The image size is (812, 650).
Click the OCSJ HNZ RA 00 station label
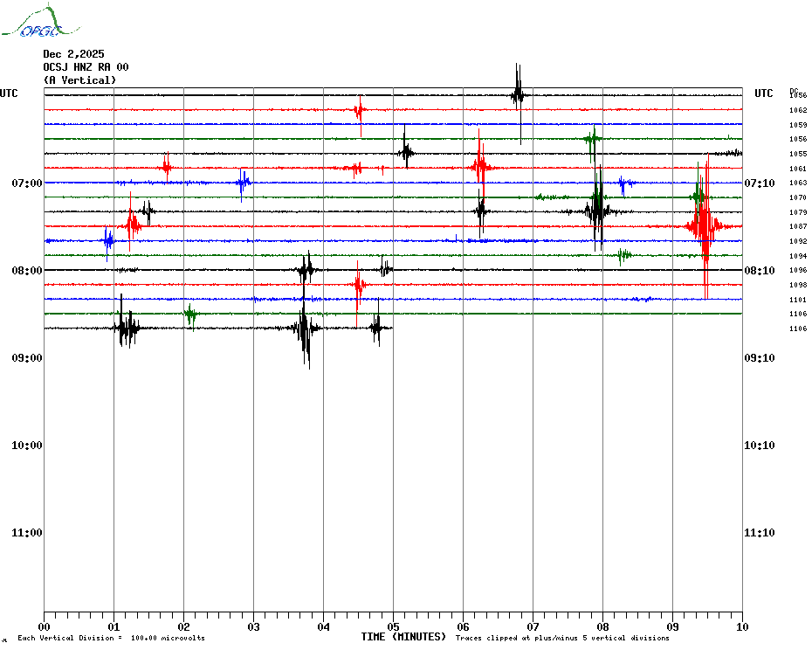pyautogui.click(x=86, y=67)
